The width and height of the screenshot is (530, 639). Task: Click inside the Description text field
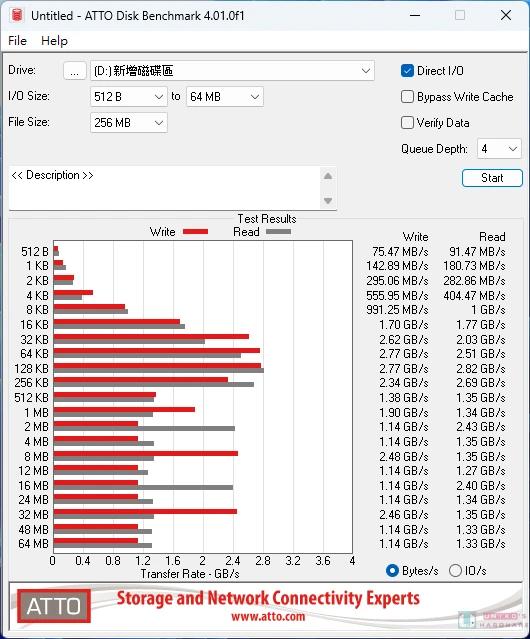(x=165, y=188)
